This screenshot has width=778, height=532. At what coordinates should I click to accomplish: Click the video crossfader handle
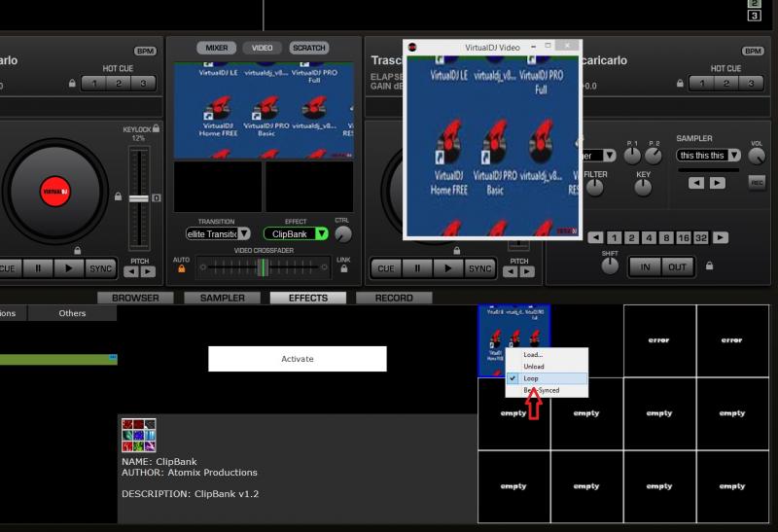tap(264, 267)
